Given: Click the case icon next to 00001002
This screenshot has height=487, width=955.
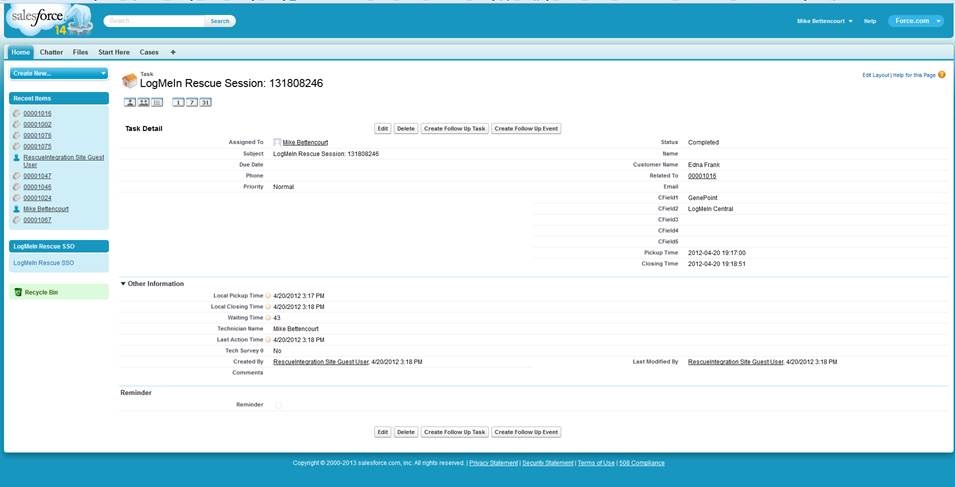Looking at the screenshot, I should tap(16, 124).
